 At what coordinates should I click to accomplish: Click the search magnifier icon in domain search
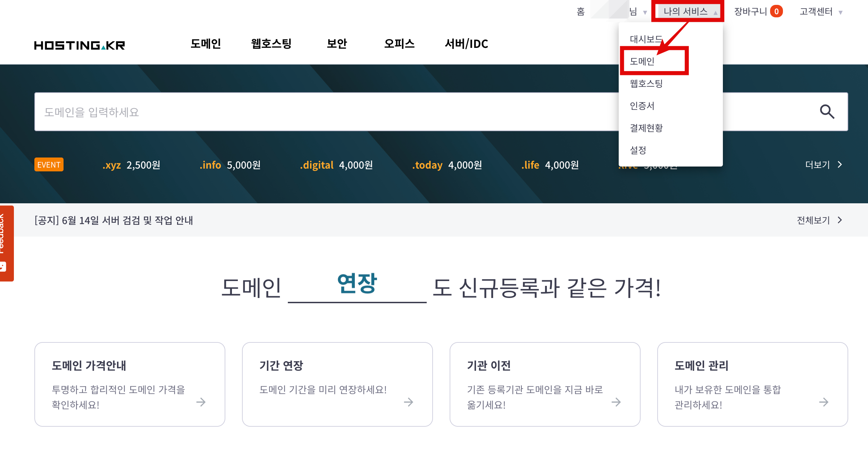click(x=827, y=112)
